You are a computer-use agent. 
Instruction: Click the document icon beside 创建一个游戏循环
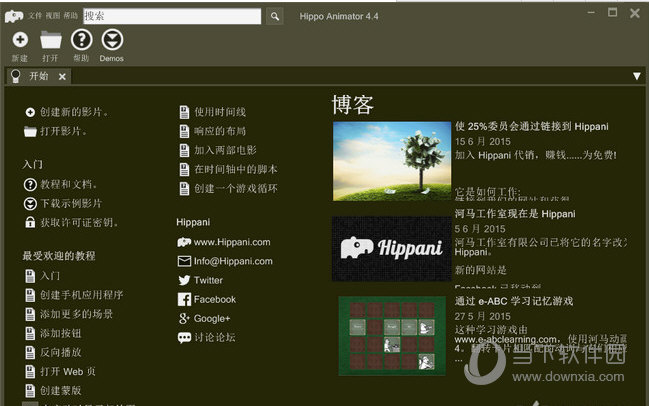[x=184, y=189]
